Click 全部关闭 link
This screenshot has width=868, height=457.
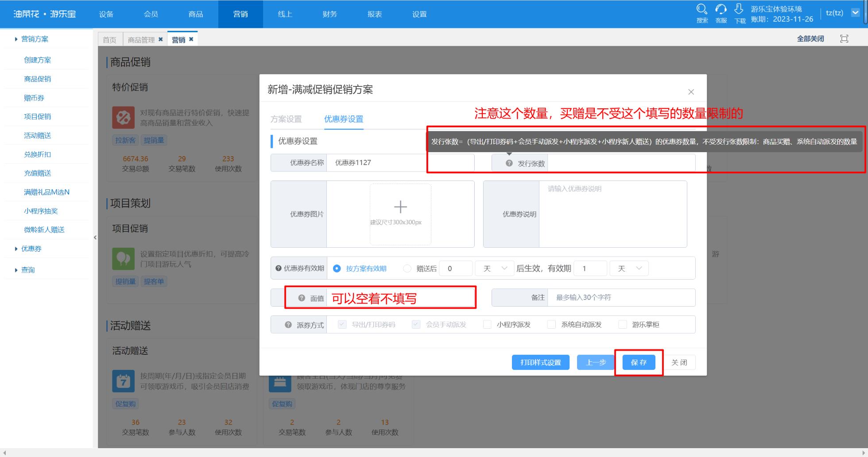click(810, 39)
